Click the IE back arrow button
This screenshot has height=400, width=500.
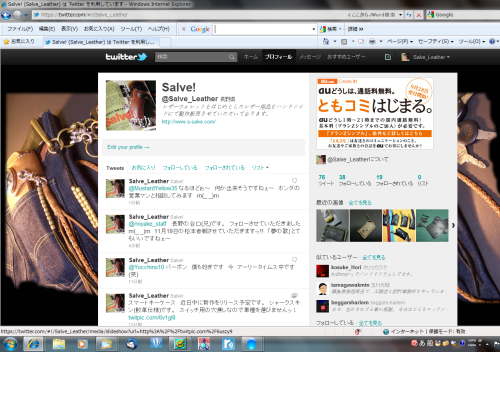pyautogui.click(x=6, y=15)
